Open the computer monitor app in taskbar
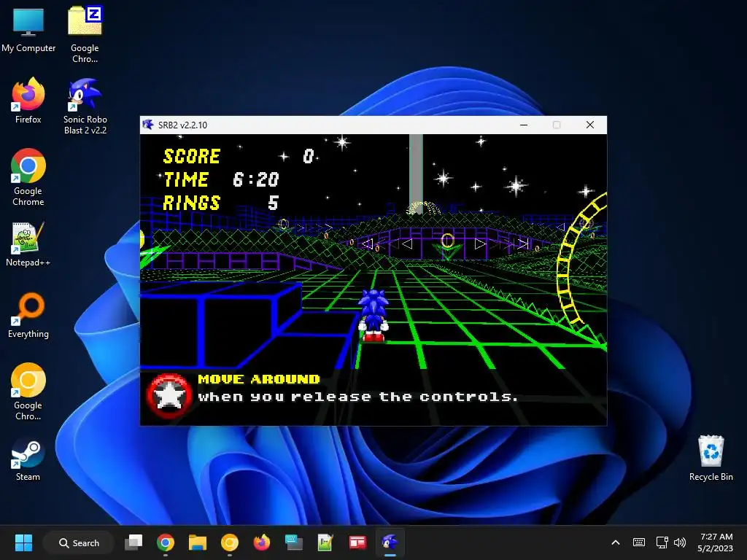The image size is (747, 560). [293, 542]
